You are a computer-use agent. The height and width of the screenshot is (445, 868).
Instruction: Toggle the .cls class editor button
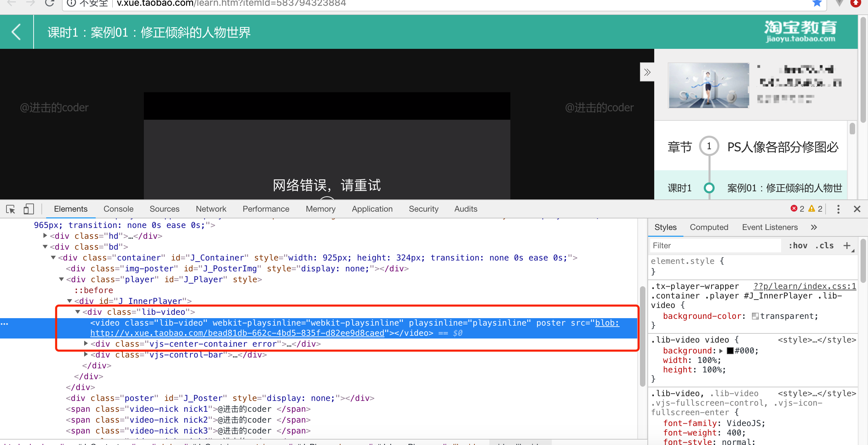825,246
